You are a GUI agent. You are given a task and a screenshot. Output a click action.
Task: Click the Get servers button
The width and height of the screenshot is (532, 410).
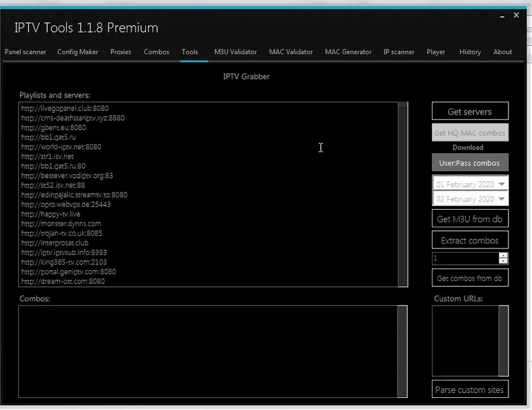click(470, 111)
